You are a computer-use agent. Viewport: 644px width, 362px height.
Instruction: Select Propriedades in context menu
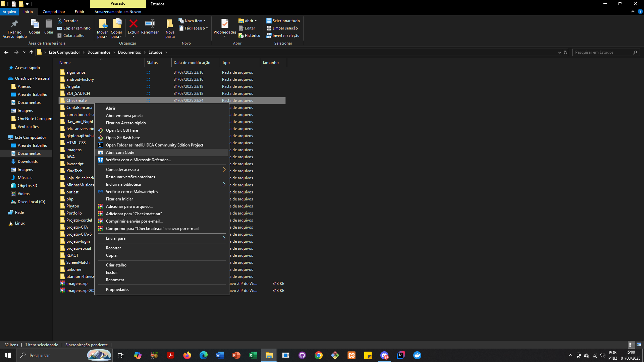162,290
